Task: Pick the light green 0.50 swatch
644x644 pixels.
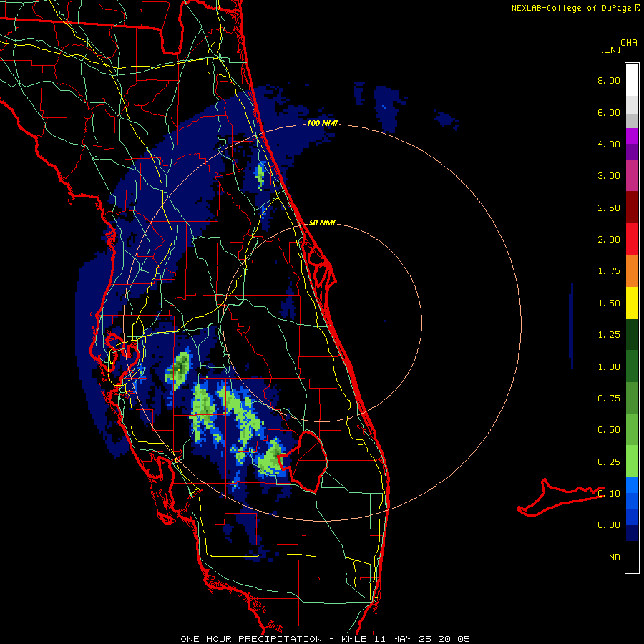Action: (x=632, y=429)
